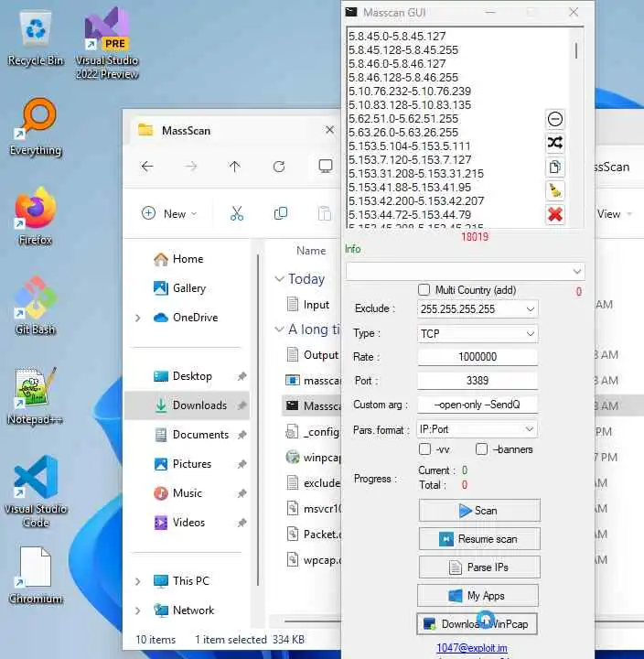Viewport: 644px width, 659px height.
Task: Collapse the 'A long time ago' group
Action: [x=279, y=329]
